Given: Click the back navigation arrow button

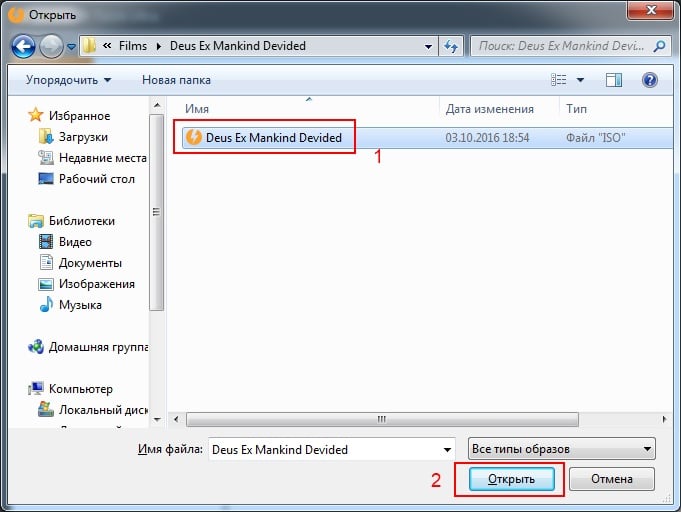Looking at the screenshot, I should point(24,46).
